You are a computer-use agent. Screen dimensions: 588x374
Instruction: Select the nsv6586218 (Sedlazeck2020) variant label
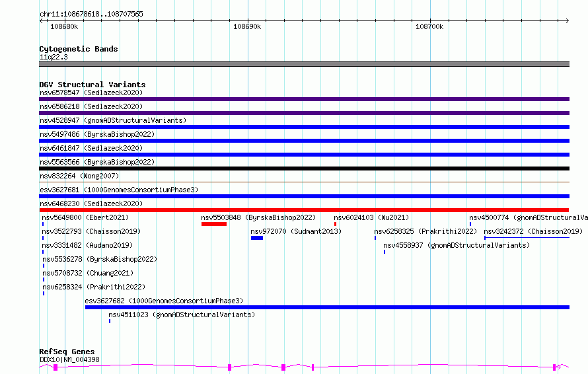coord(91,106)
